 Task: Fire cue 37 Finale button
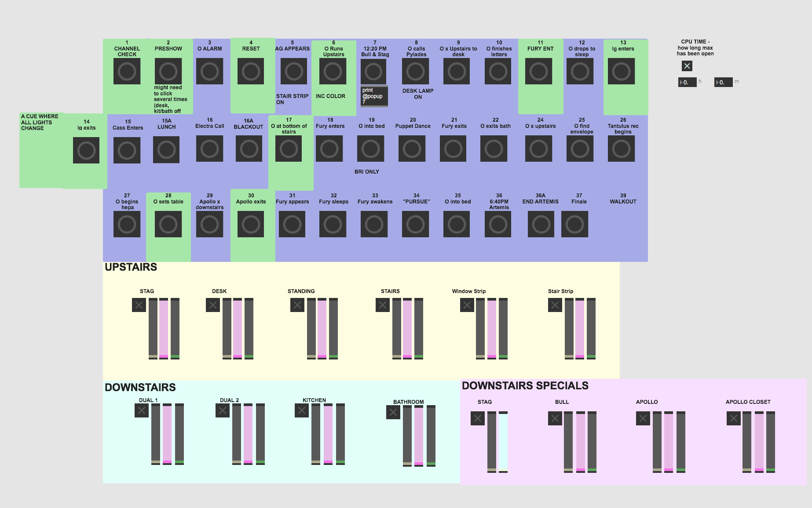[574, 224]
